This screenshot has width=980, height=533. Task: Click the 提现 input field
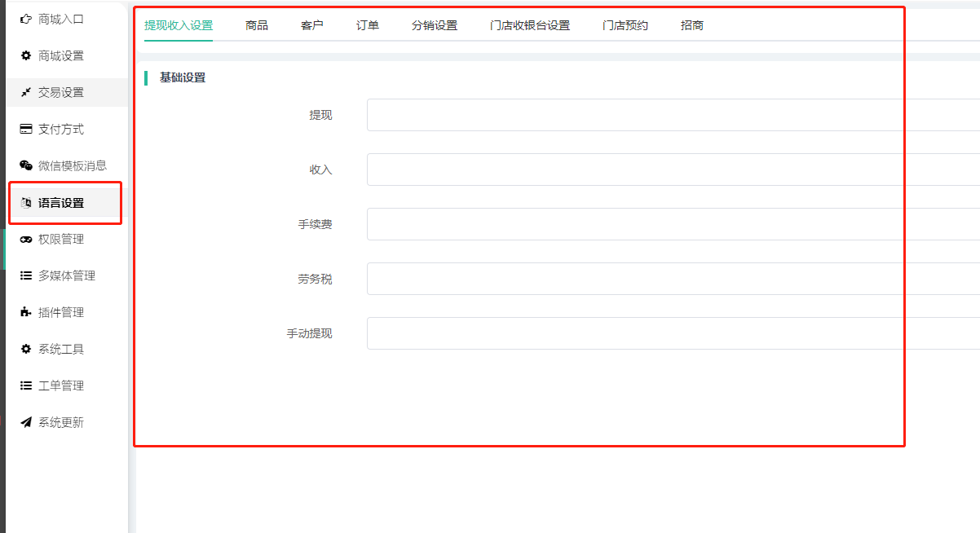point(673,115)
